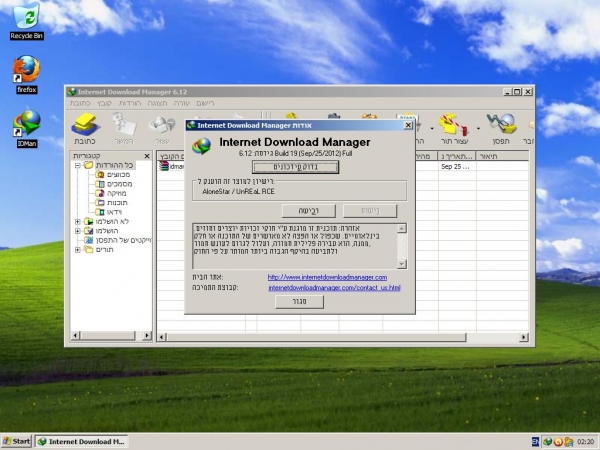Expand the תורים tree node
600x450 pixels.
(78, 250)
